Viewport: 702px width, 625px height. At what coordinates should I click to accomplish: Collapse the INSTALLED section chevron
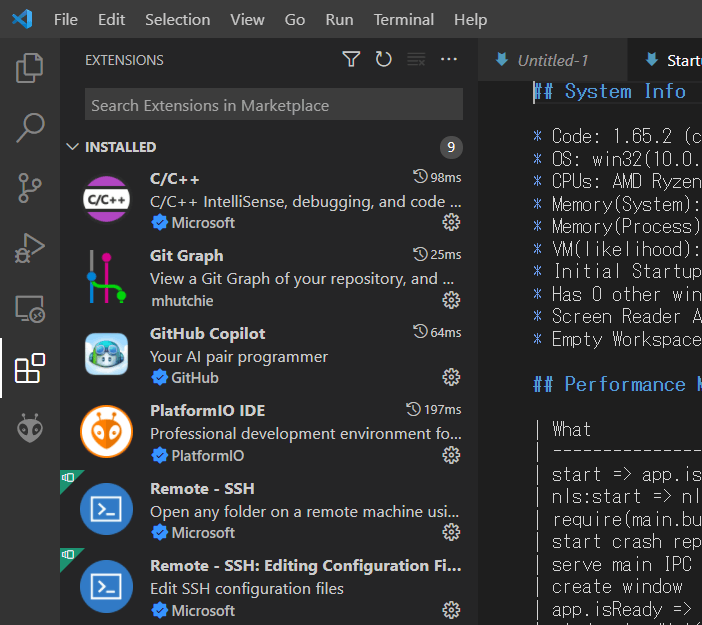pos(72,147)
